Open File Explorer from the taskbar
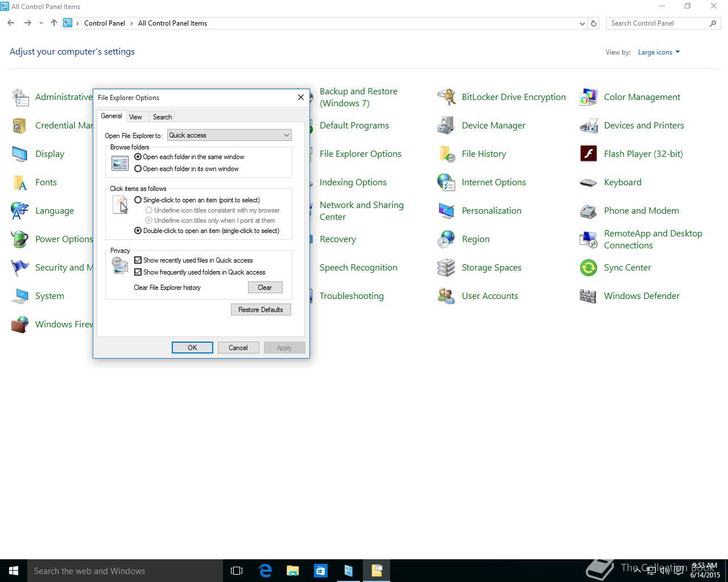The height and width of the screenshot is (582, 728). (293, 571)
